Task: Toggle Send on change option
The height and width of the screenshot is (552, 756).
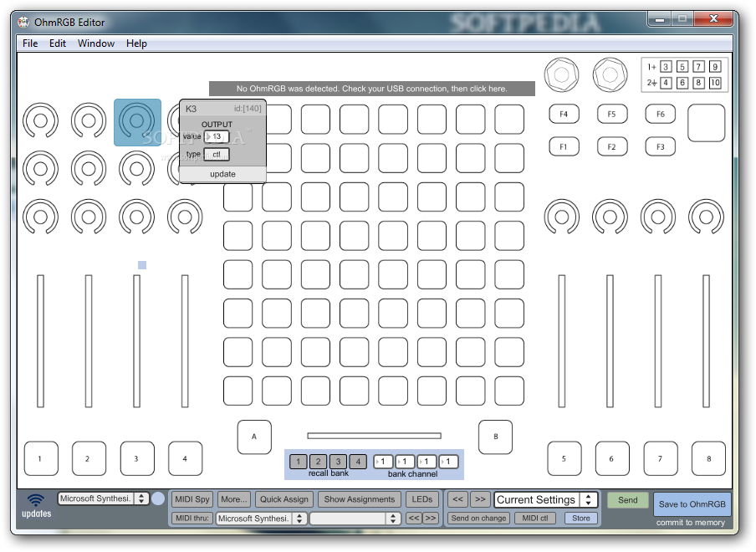Action: click(x=478, y=518)
